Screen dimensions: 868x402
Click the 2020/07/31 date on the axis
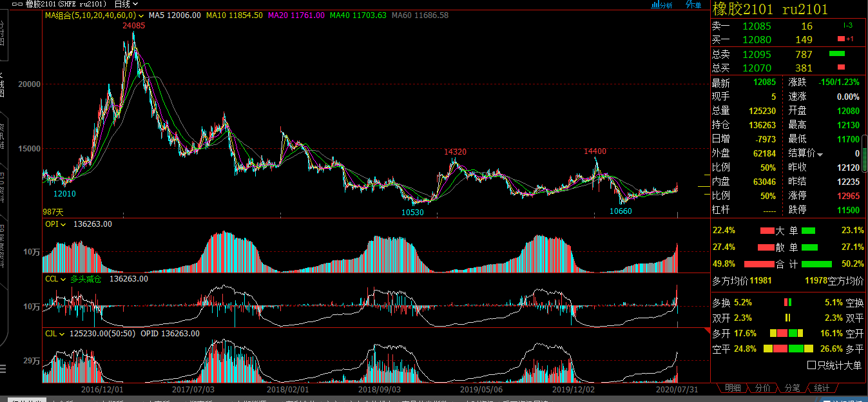tap(677, 389)
